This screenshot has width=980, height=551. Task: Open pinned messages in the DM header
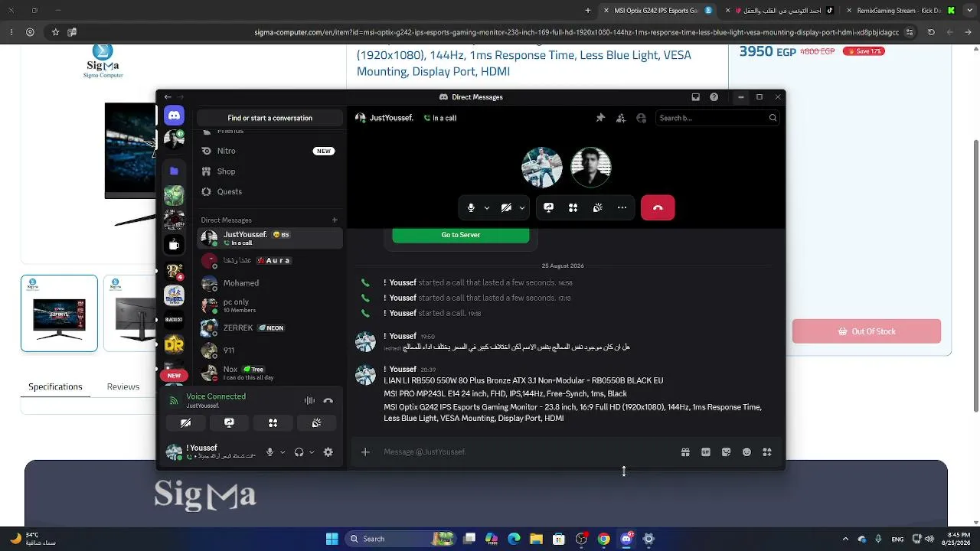click(600, 118)
